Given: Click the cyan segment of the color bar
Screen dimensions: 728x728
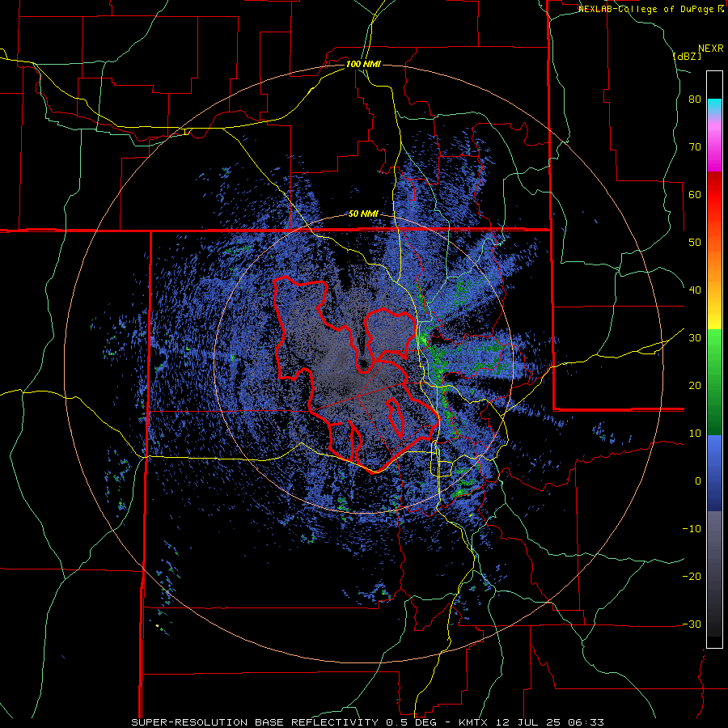Looking at the screenshot, I should (714, 105).
